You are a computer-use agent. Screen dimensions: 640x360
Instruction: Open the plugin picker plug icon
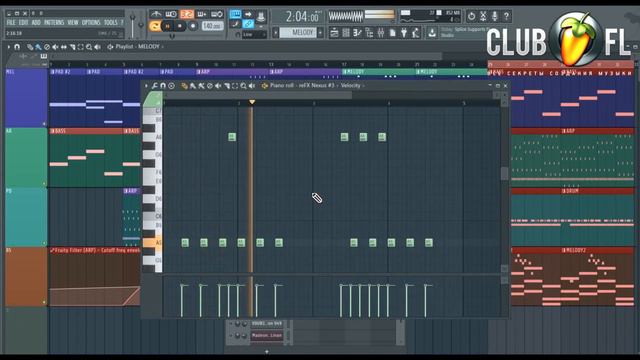pyautogui.click(x=404, y=33)
